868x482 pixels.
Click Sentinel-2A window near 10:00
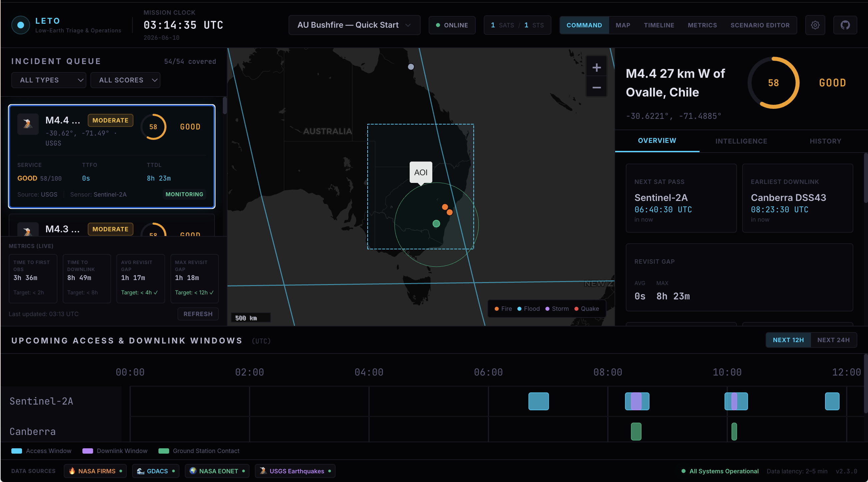[736, 401]
